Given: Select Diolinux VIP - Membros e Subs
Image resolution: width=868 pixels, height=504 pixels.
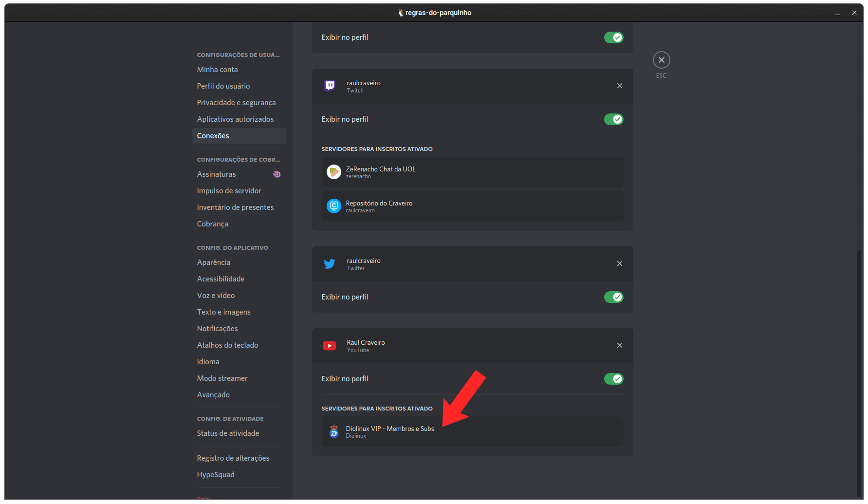Looking at the screenshot, I should (472, 431).
